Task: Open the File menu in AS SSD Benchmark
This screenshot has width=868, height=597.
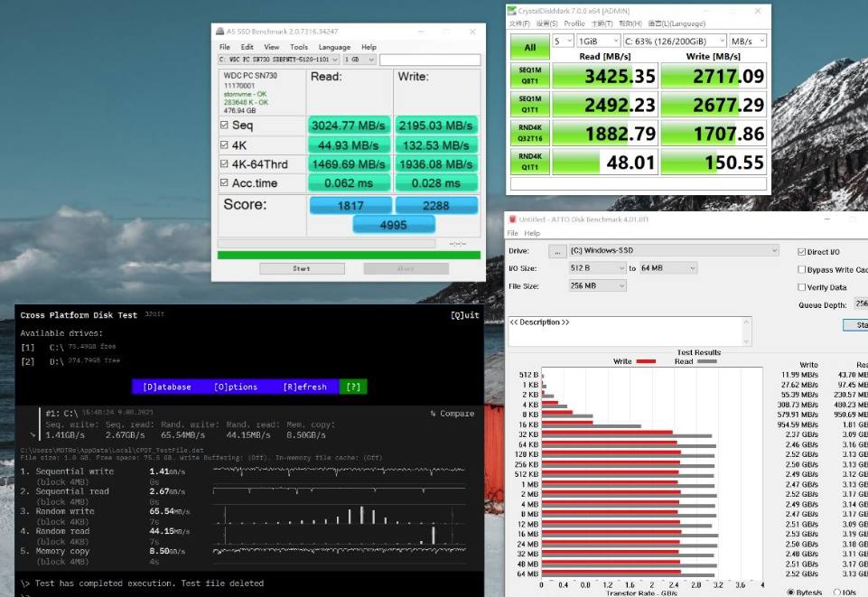Action: tap(225, 47)
